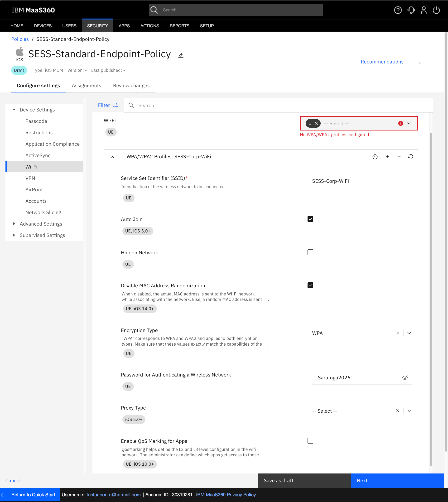Edit policy name with pencil icon

pos(181,55)
